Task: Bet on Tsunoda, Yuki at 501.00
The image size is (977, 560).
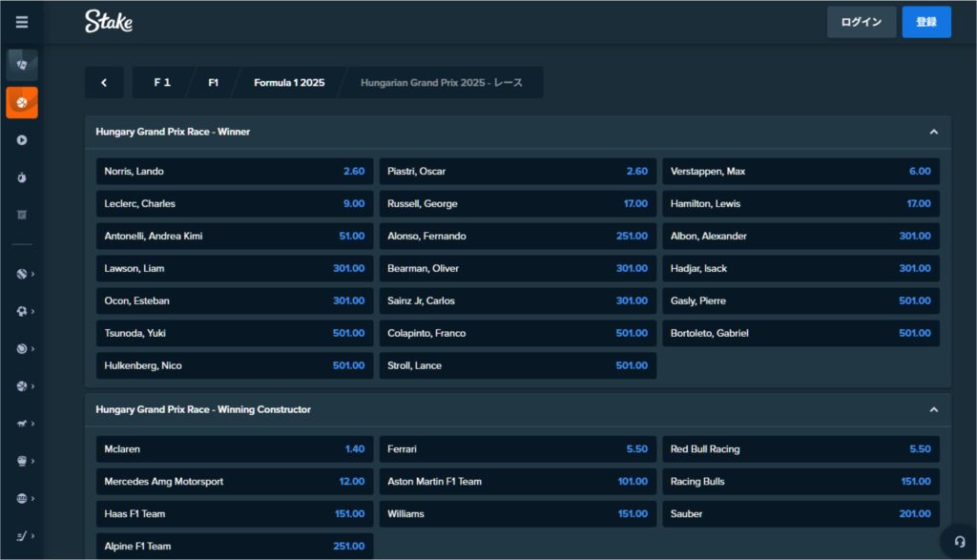Action: (235, 333)
